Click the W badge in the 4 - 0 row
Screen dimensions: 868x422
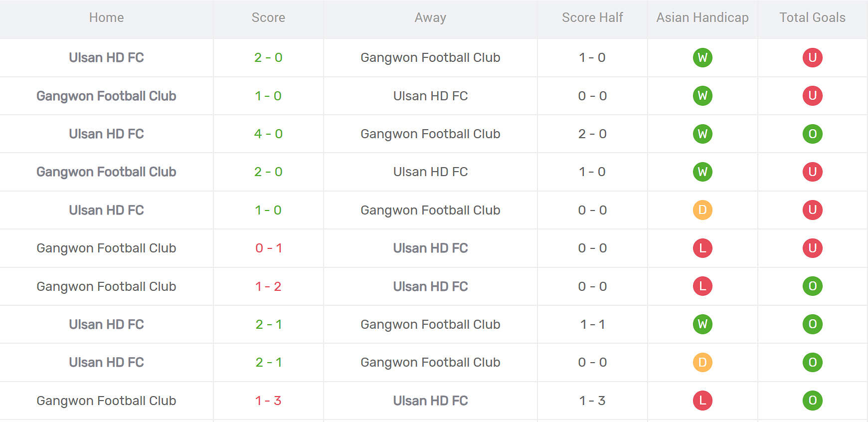tap(702, 134)
